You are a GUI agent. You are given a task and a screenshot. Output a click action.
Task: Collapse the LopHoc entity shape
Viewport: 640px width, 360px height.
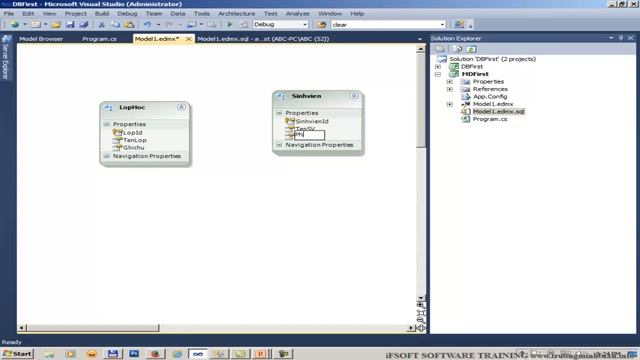point(181,107)
